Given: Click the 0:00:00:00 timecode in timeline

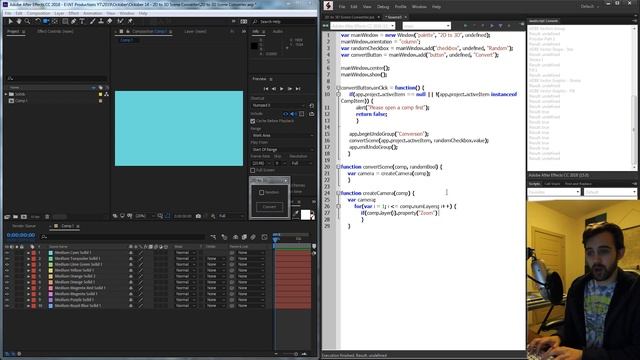Looking at the screenshot, I should point(21,235).
